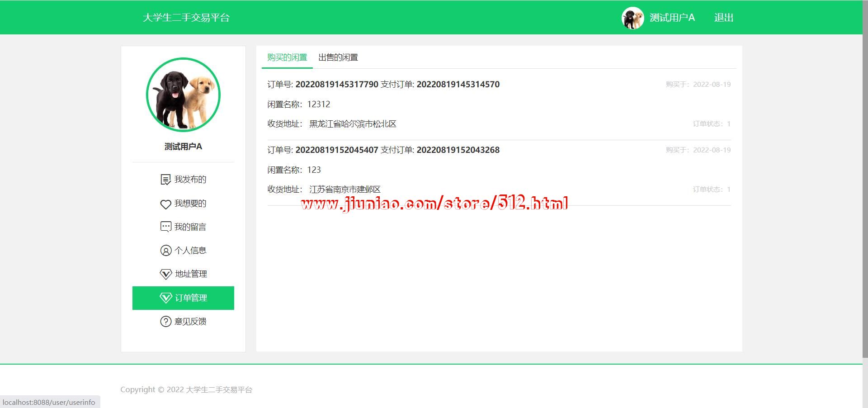Click the question mark icon beside 意见反馈
Image resolution: width=868 pixels, height=408 pixels.
pos(165,322)
